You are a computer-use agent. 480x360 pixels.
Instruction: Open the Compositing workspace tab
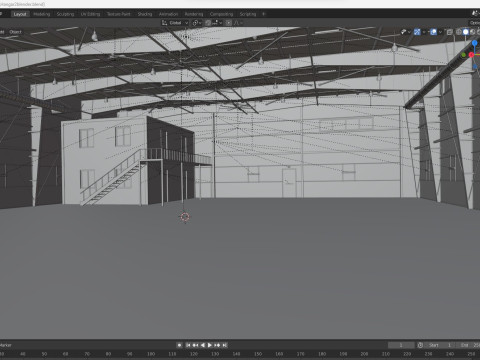[x=221, y=14]
